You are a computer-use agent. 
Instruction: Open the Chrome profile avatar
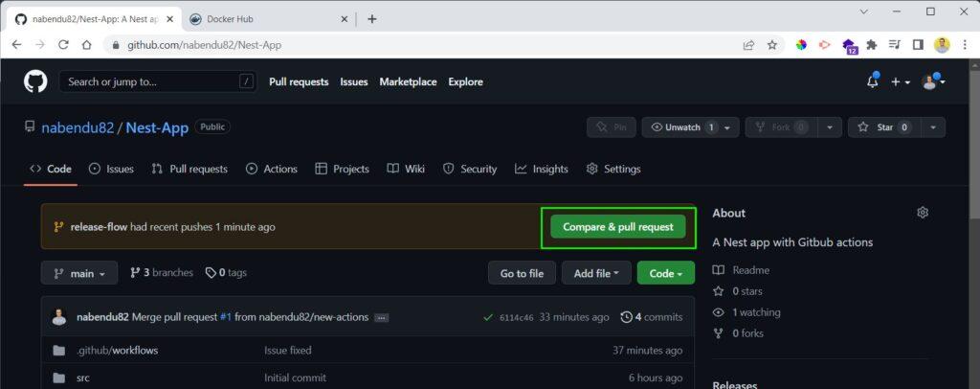point(942,45)
